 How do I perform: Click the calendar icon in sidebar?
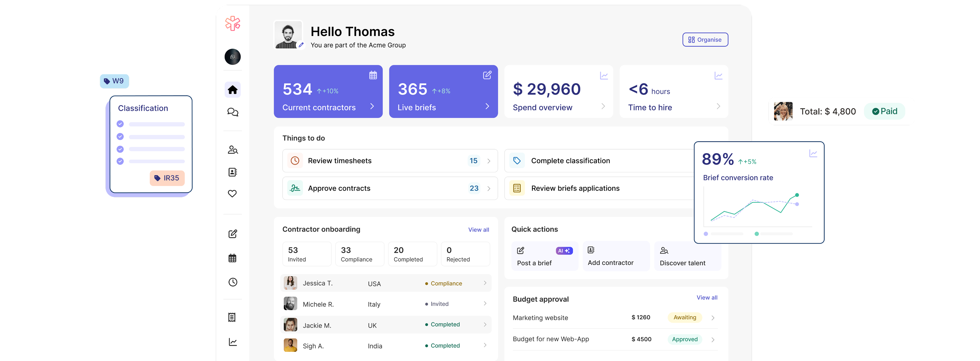[x=232, y=258]
